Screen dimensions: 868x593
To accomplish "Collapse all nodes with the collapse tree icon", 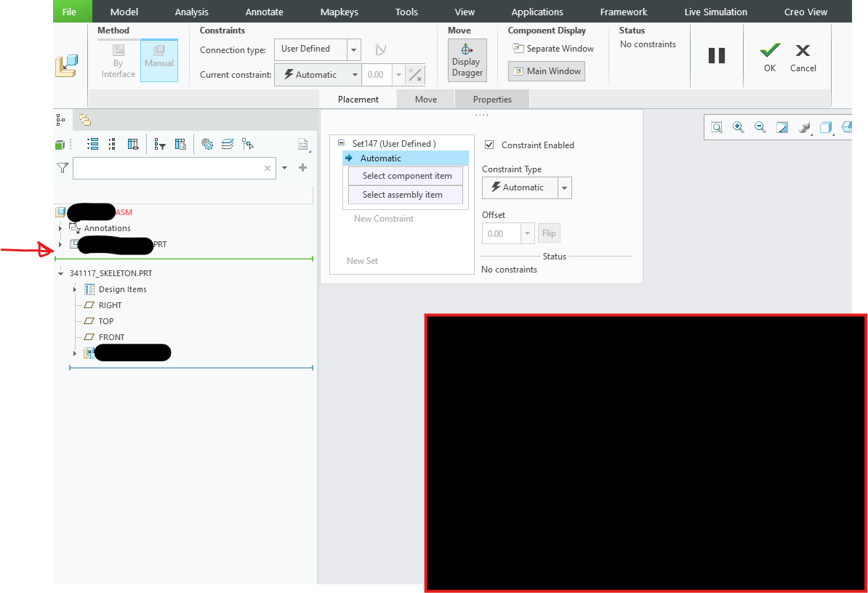I will pos(111,144).
